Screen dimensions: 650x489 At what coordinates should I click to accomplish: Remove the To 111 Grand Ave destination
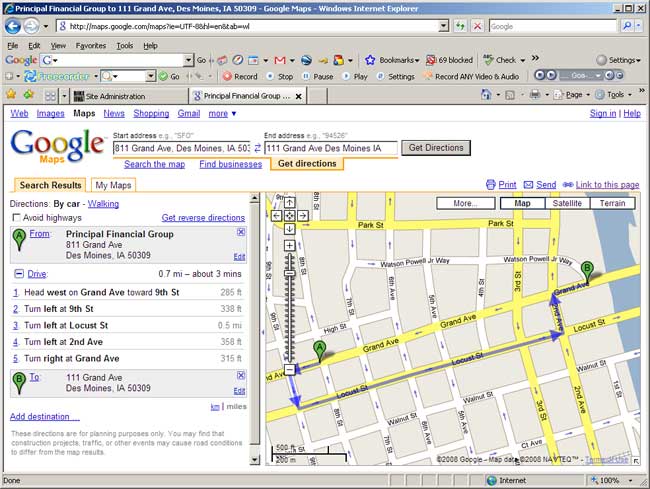click(x=241, y=375)
